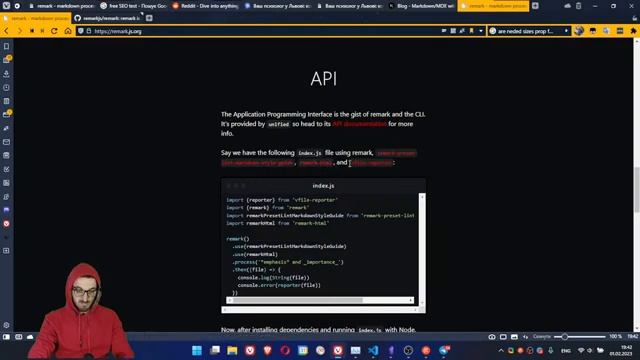Select the highlighted 'remark - markdown' top tab
This screenshot has width=640, height=360.
coord(493,6)
